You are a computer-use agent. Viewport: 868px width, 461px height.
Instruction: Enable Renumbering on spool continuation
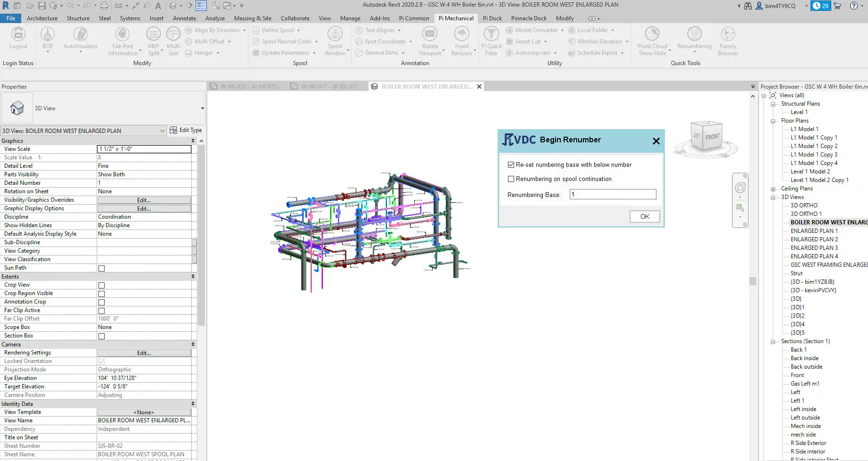pos(511,179)
